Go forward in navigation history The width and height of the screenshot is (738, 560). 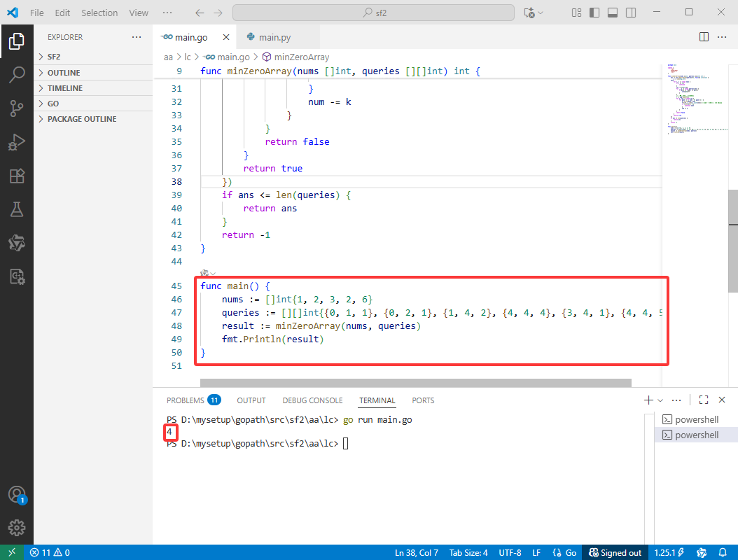[218, 13]
